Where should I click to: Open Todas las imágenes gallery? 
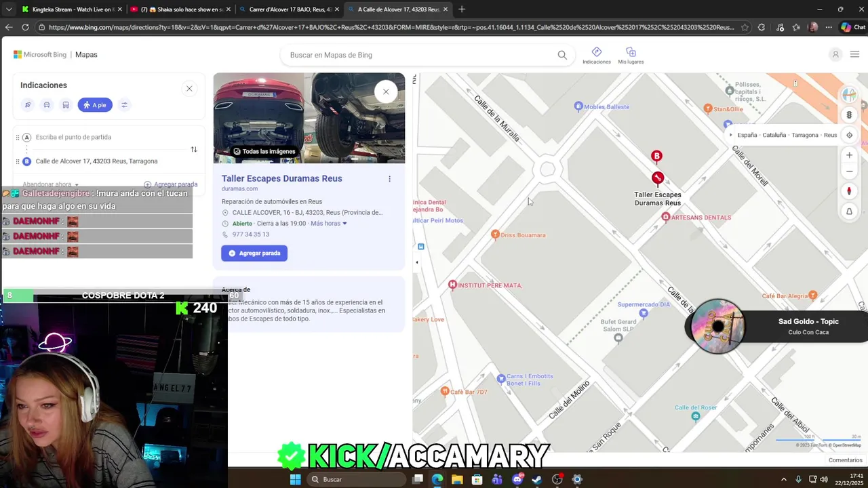click(x=264, y=151)
